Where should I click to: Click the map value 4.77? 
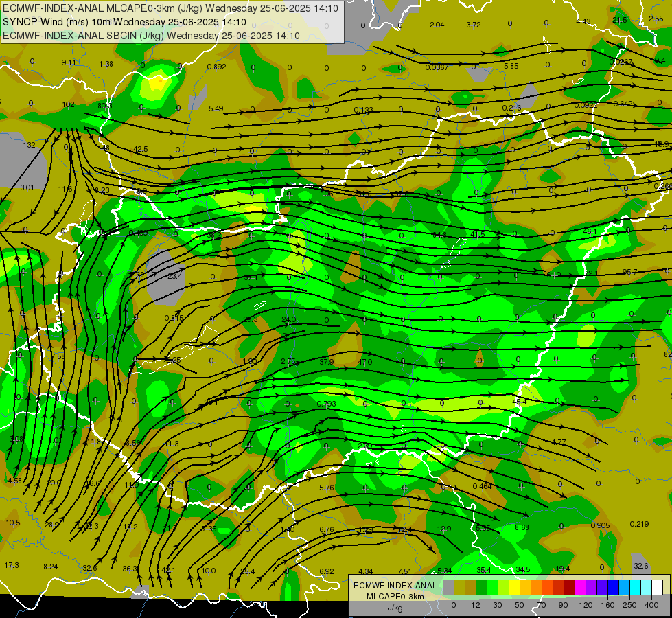tap(559, 442)
